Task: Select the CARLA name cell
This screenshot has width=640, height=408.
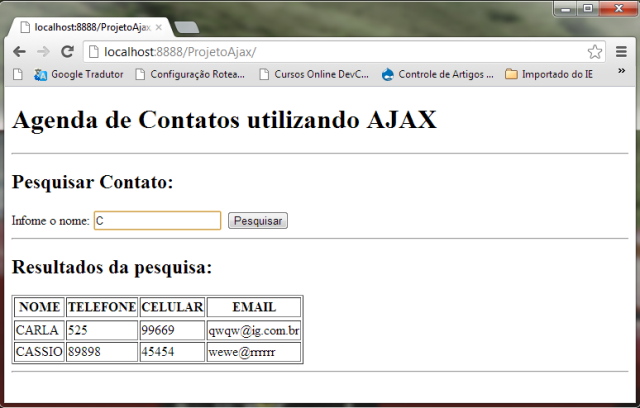Action: tap(40, 330)
